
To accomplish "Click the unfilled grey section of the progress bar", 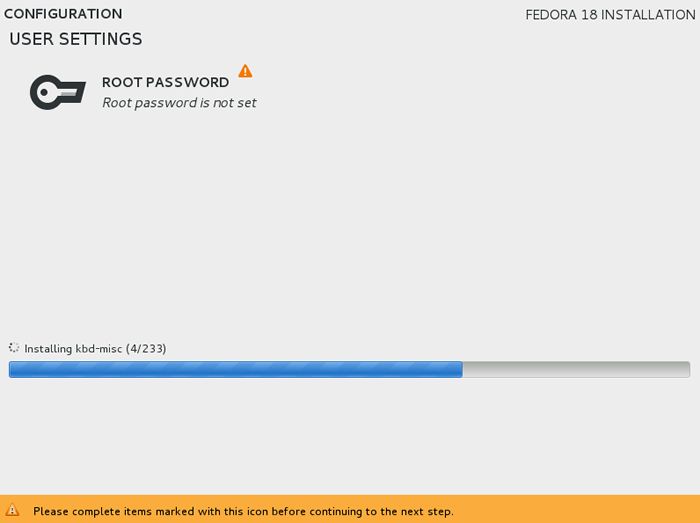I will [x=576, y=369].
